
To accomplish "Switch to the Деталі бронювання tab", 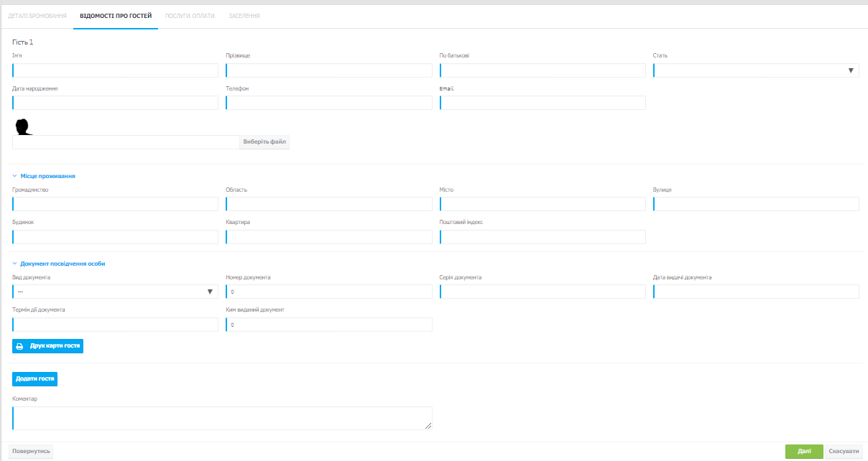I will click(37, 15).
